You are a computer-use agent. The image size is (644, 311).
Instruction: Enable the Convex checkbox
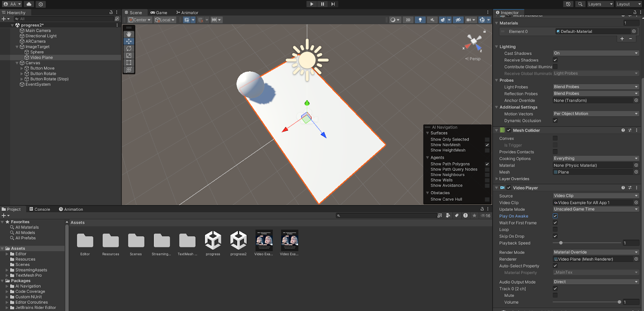[x=555, y=138]
